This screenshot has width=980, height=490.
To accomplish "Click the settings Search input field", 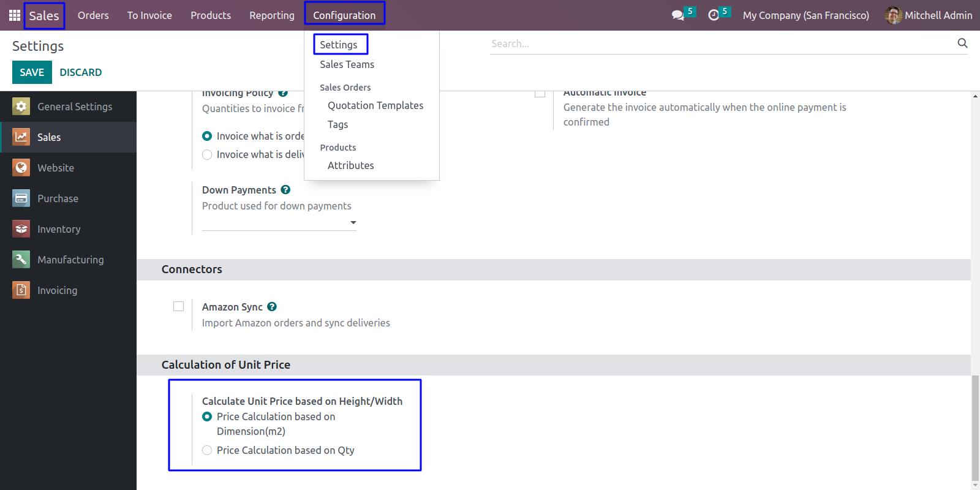I will coord(723,43).
